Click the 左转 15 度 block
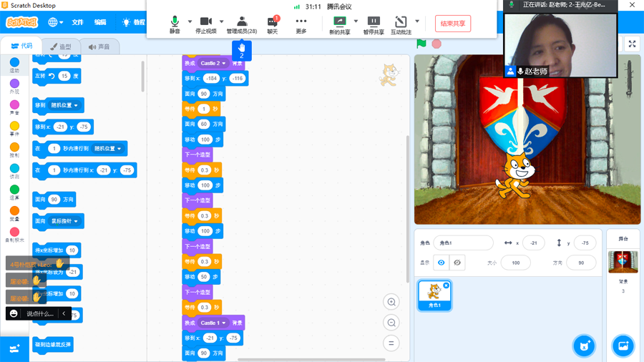The image size is (644, 362). (x=57, y=77)
